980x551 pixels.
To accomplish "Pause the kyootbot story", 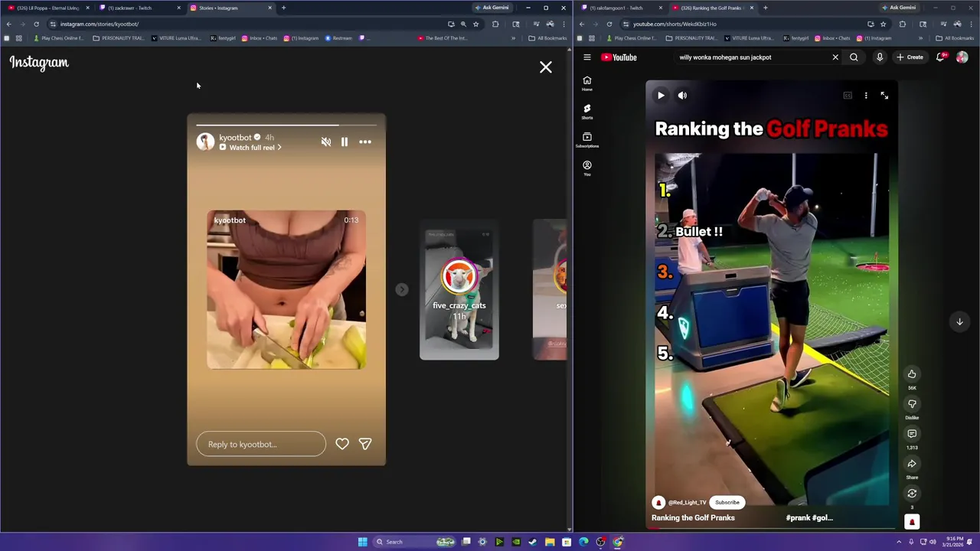I will (x=345, y=142).
